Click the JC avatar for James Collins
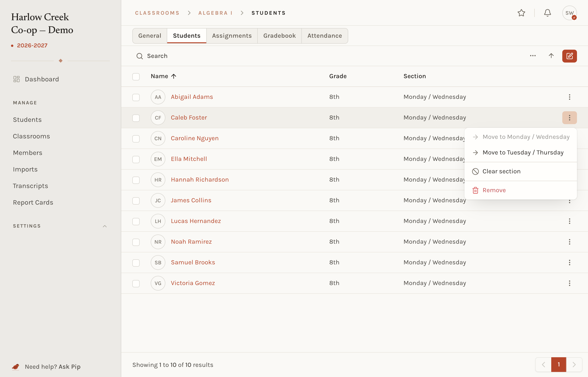Image resolution: width=588 pixels, height=377 pixels. pyautogui.click(x=158, y=200)
